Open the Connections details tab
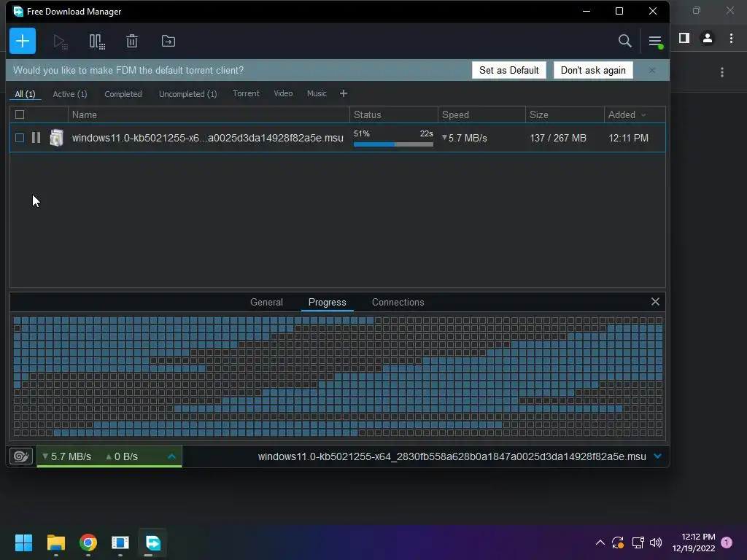 [x=398, y=302]
